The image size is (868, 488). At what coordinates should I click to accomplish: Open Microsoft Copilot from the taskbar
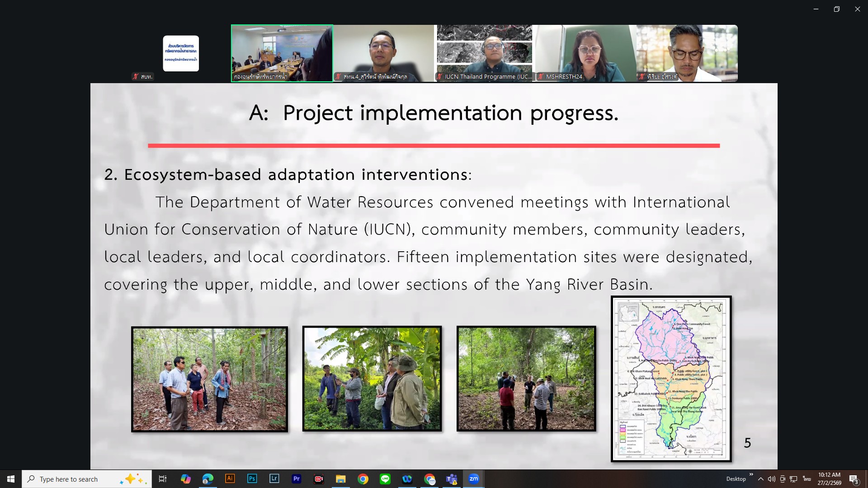185,479
